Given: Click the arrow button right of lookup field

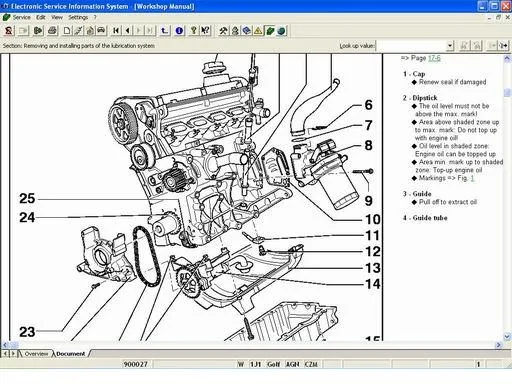Looking at the screenshot, I should click(x=503, y=46).
